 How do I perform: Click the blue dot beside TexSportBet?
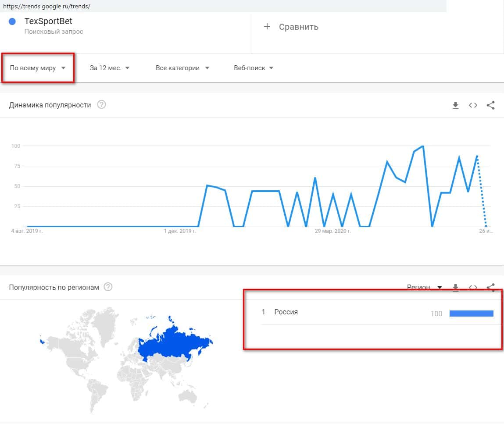[12, 22]
